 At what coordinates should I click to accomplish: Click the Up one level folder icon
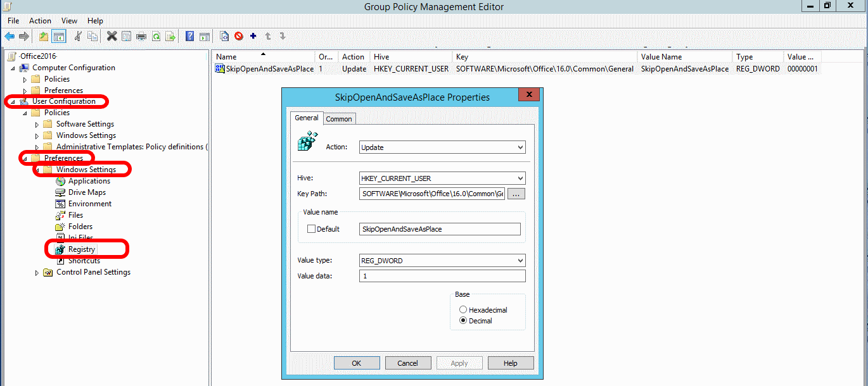(43, 36)
